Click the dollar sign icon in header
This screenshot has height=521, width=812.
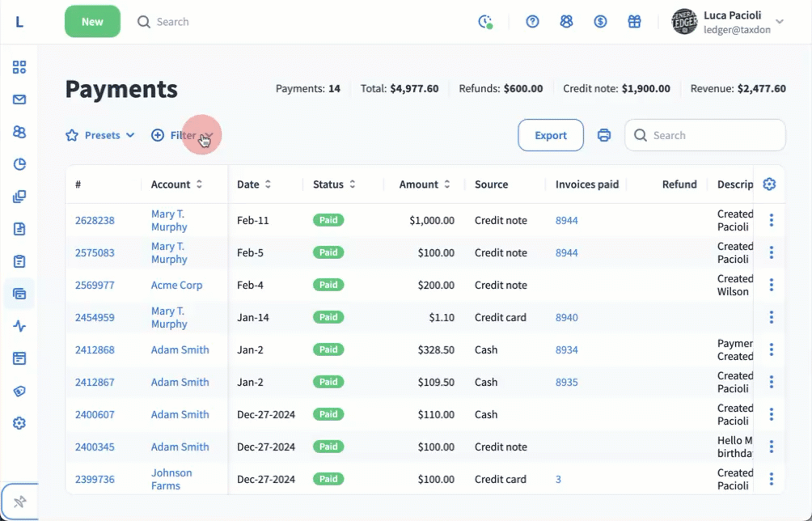(x=600, y=22)
